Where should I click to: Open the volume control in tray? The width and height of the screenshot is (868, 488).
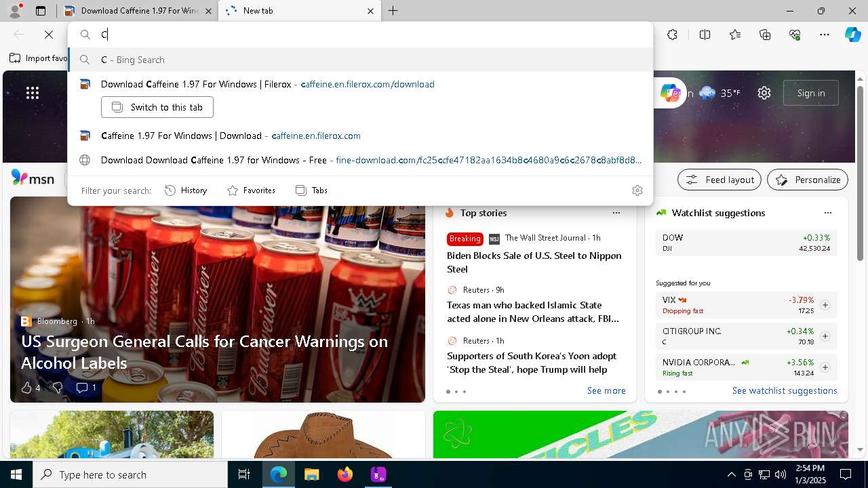pos(781,474)
